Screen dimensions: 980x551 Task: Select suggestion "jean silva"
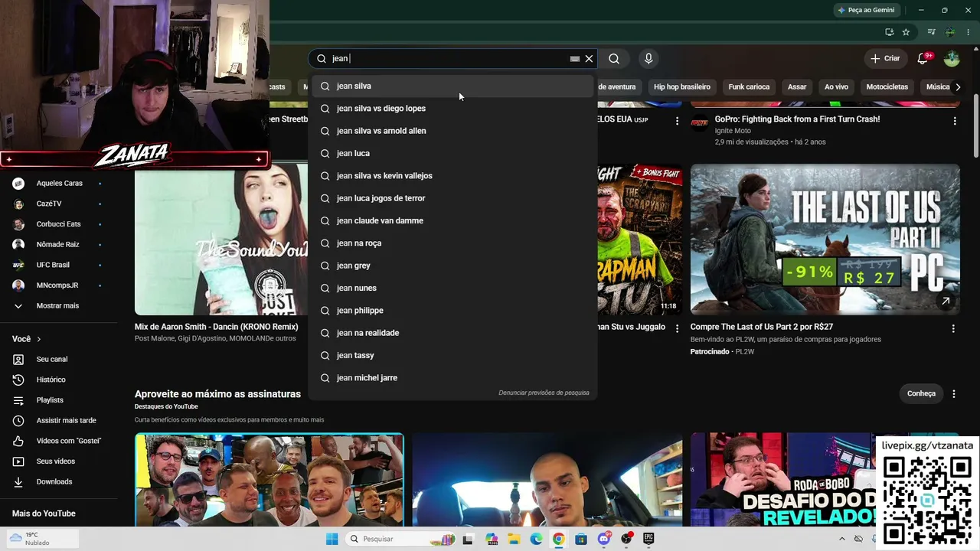click(452, 86)
